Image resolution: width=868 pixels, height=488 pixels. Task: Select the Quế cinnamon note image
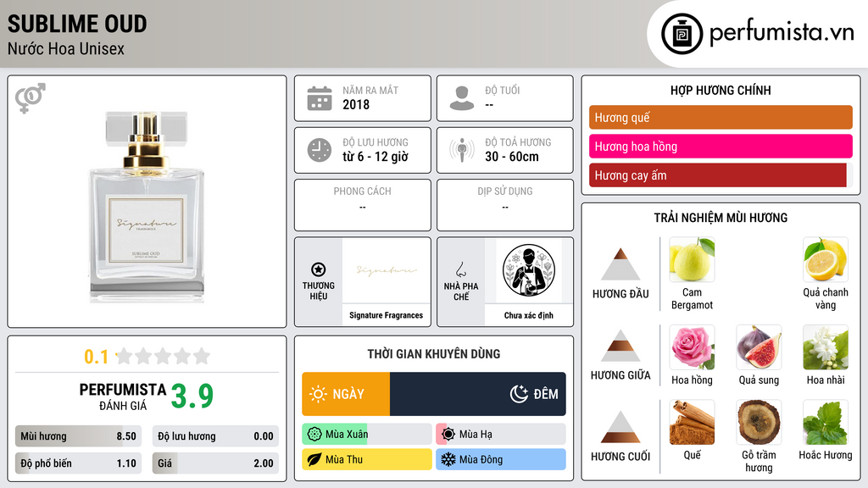[692, 422]
